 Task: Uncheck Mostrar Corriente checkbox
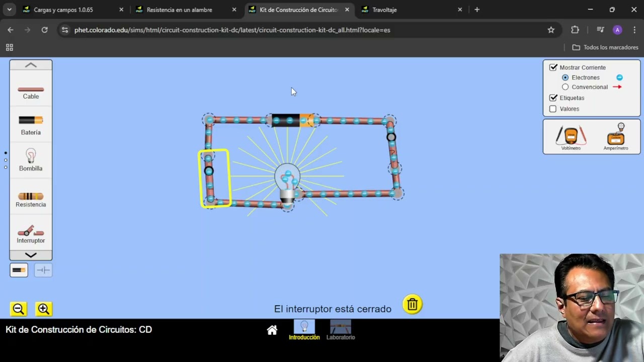click(553, 67)
